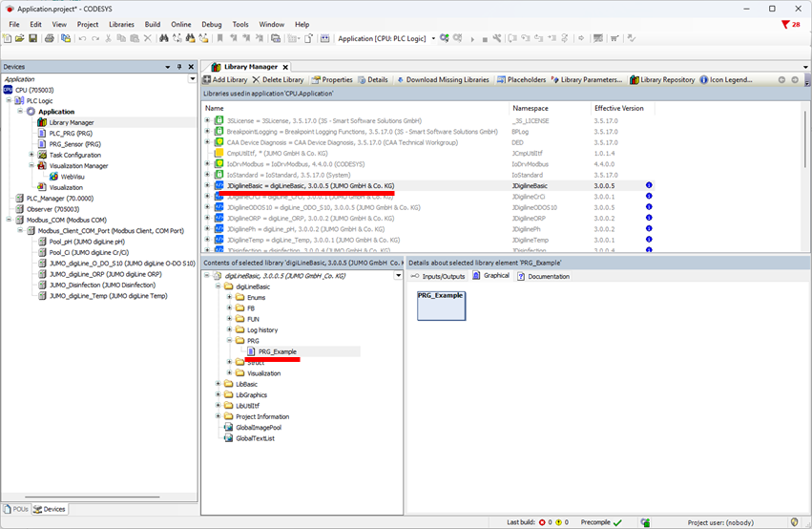Click the Find binoculars icon in toolbar

click(x=164, y=38)
